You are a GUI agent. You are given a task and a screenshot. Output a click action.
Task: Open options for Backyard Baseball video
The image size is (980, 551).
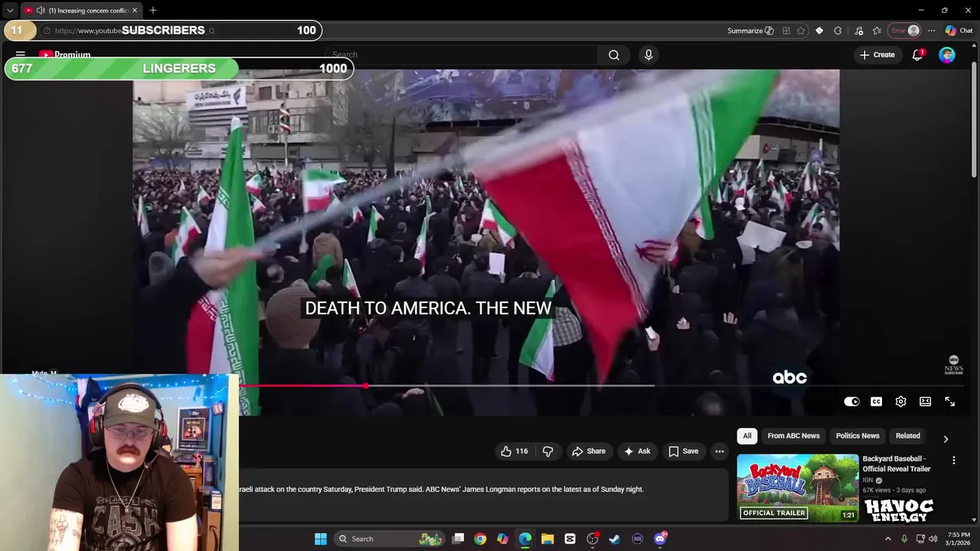pyautogui.click(x=954, y=460)
